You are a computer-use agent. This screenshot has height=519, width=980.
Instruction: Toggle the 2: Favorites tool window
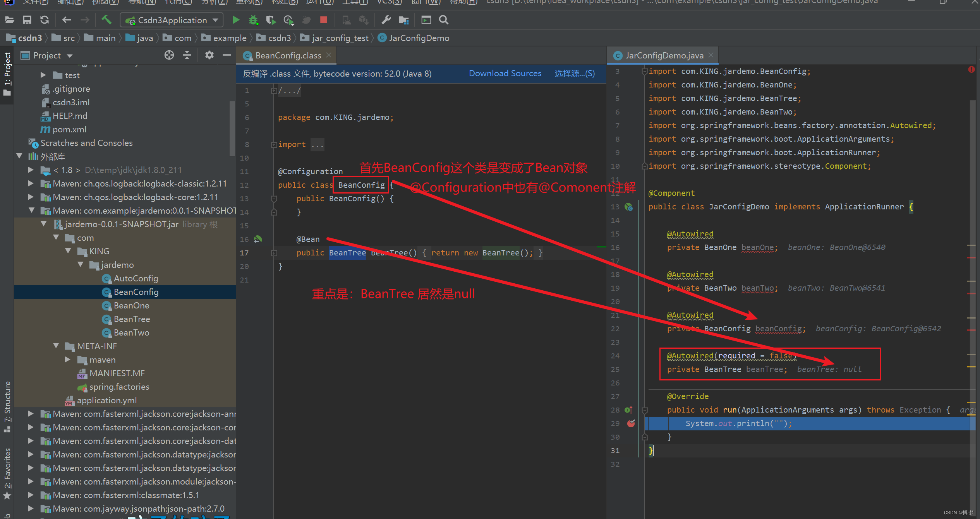(x=7, y=474)
